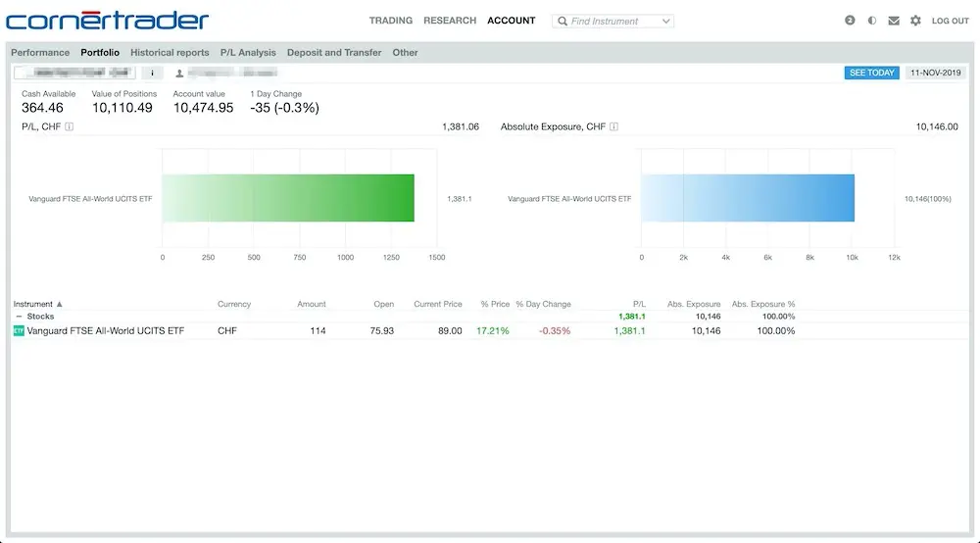Screen dimensions: 980x543
Task: Click the -0.35% day change value
Action: (x=555, y=330)
